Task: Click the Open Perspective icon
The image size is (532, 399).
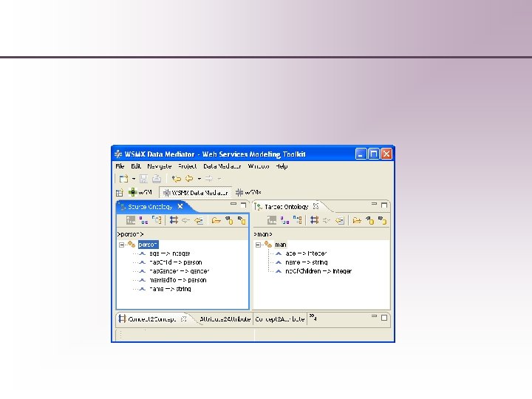Action: (120, 193)
